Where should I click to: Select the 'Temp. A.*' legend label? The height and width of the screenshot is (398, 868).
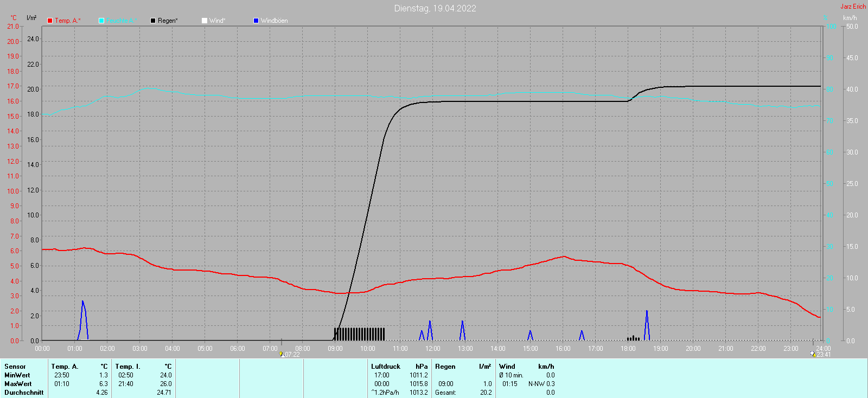click(68, 21)
